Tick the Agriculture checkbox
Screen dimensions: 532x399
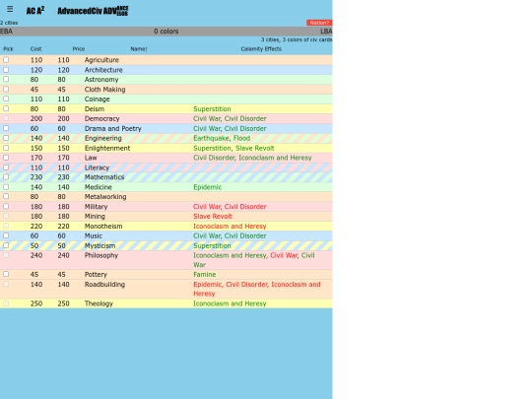[6, 60]
